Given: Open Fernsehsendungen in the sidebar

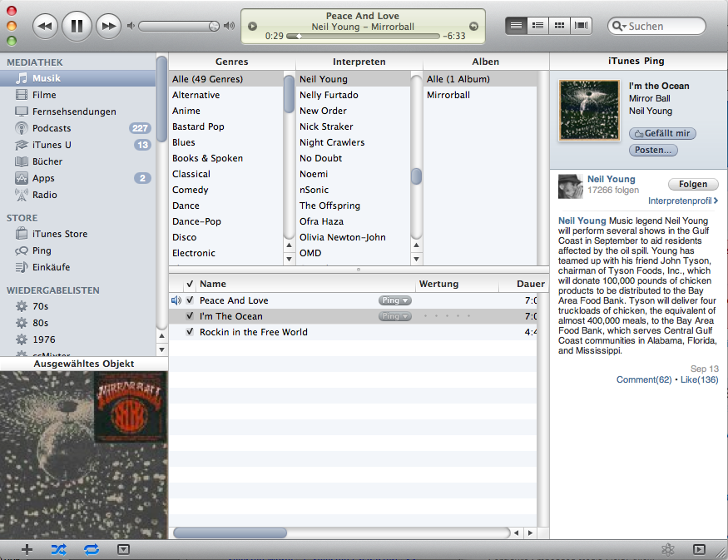Looking at the screenshot, I should coord(78,112).
